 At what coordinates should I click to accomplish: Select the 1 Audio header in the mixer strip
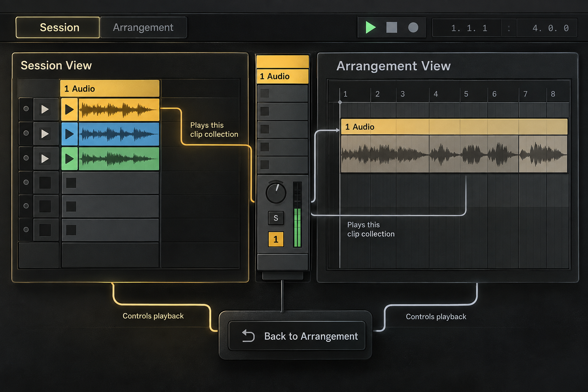pyautogui.click(x=283, y=76)
